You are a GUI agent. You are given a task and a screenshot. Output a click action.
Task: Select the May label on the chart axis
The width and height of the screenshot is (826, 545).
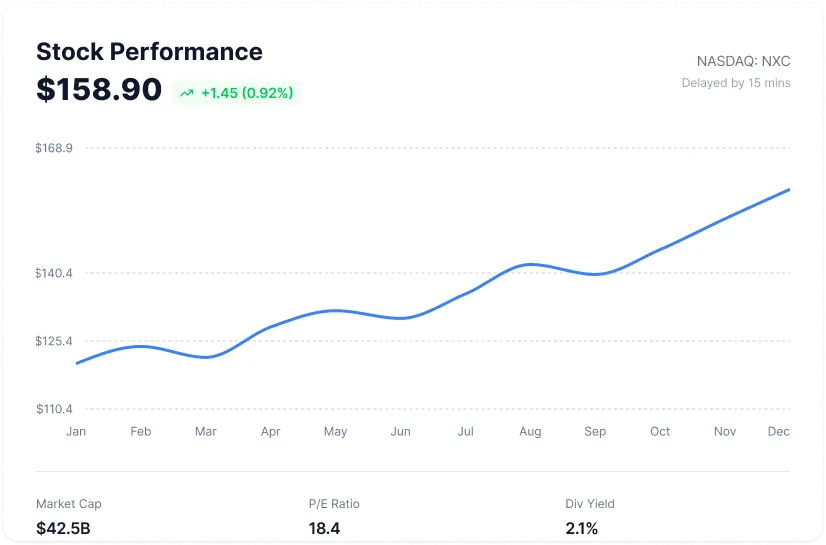335,431
